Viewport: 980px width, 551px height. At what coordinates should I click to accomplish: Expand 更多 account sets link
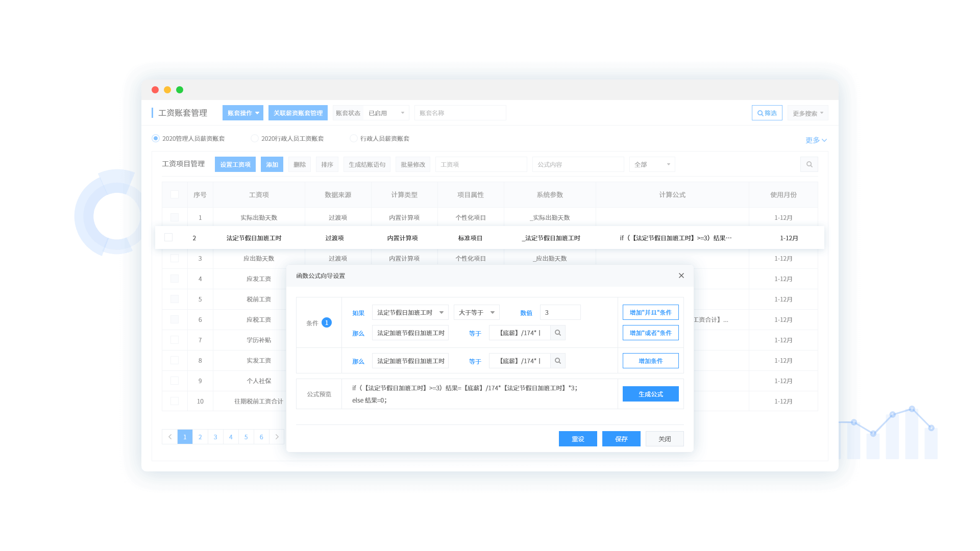click(x=816, y=140)
